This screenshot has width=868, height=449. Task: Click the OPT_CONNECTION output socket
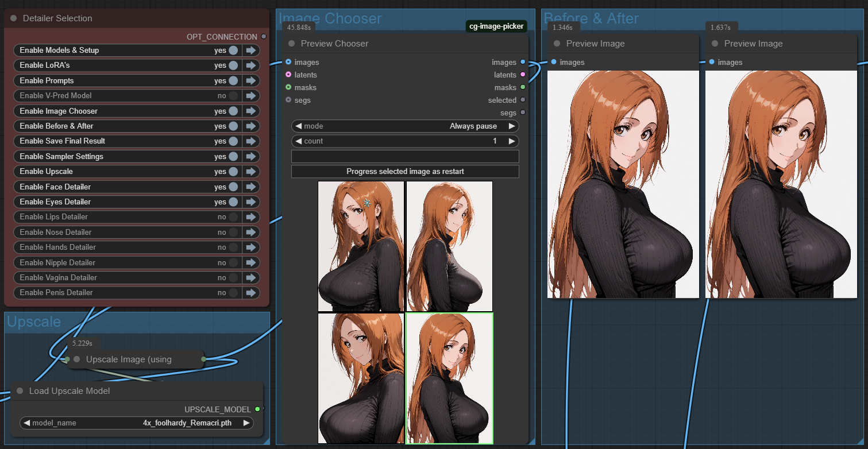click(264, 37)
